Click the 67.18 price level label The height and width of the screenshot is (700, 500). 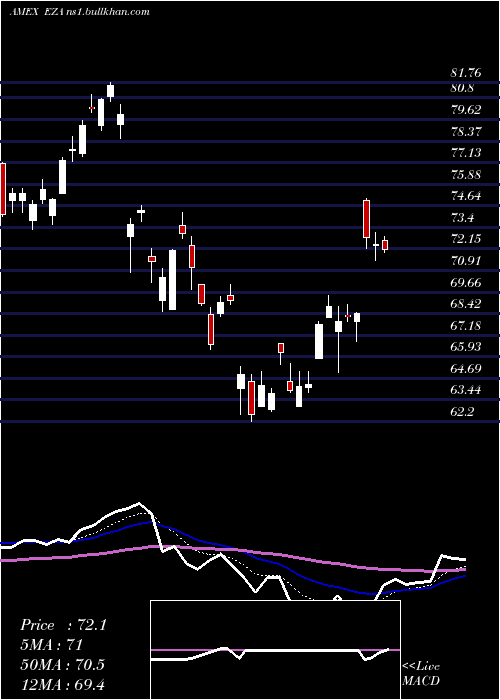[467, 326]
